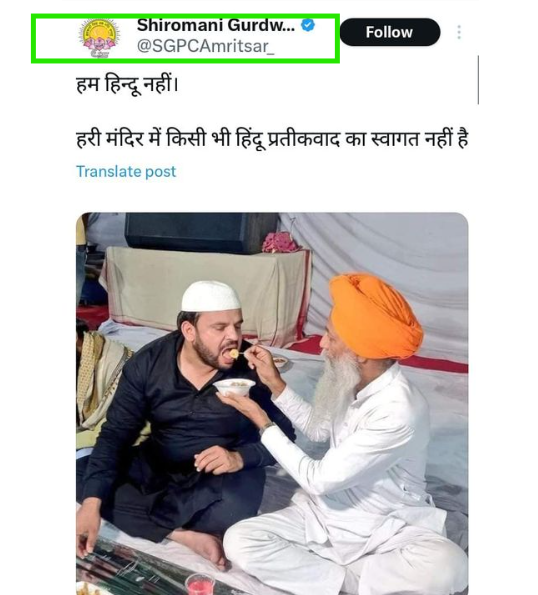Click the black speaker box in photo
Image resolution: width=538 pixels, height=595 pixels.
click(x=201, y=232)
